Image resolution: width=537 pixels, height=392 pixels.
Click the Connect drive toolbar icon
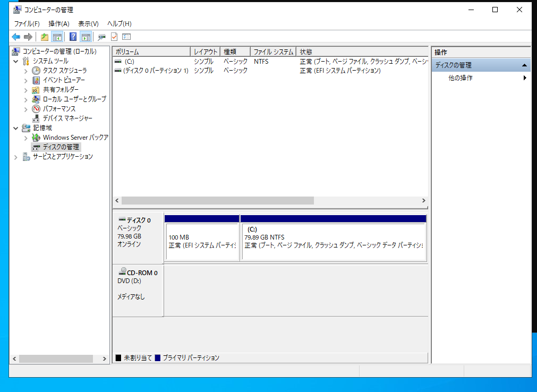pyautogui.click(x=101, y=37)
